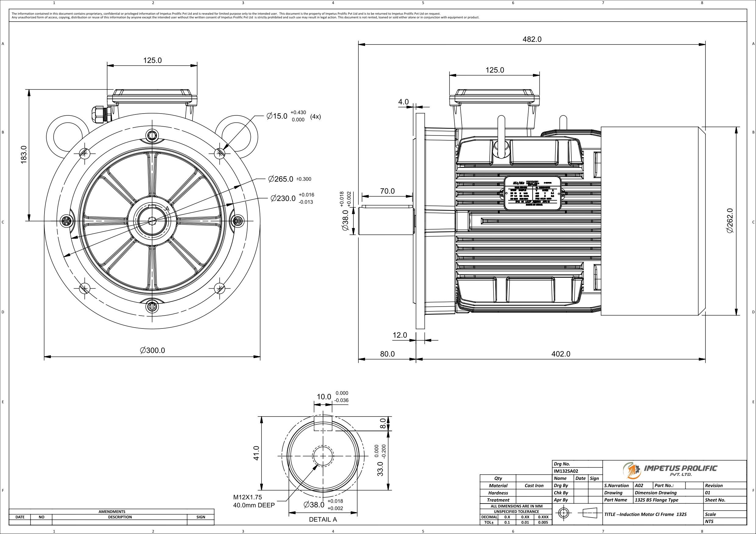Click the confidentiality notice at top
This screenshot has height=534, width=756.
(245, 16)
